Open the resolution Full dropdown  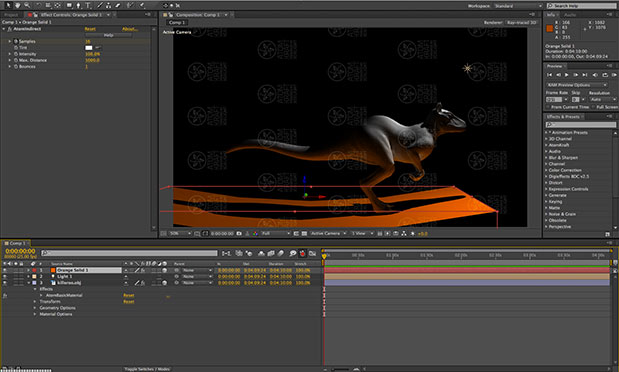(276, 233)
